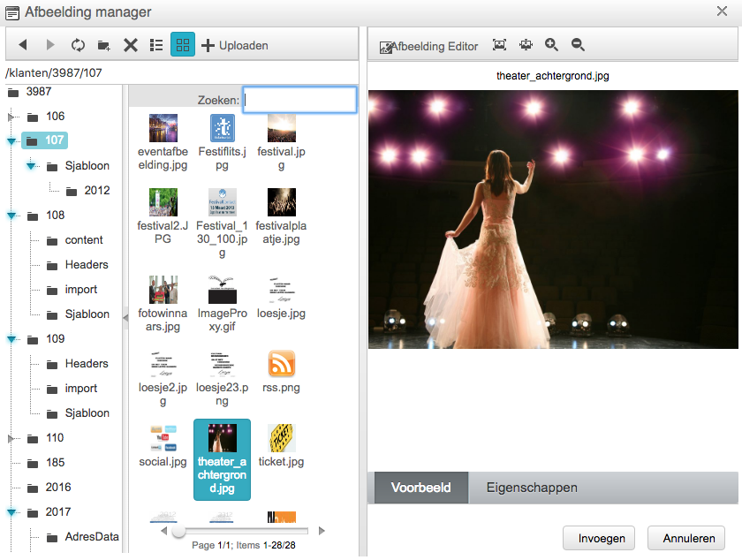The height and width of the screenshot is (560, 742).
Task: Collapse the folder tree pane splitter
Action: [125, 318]
